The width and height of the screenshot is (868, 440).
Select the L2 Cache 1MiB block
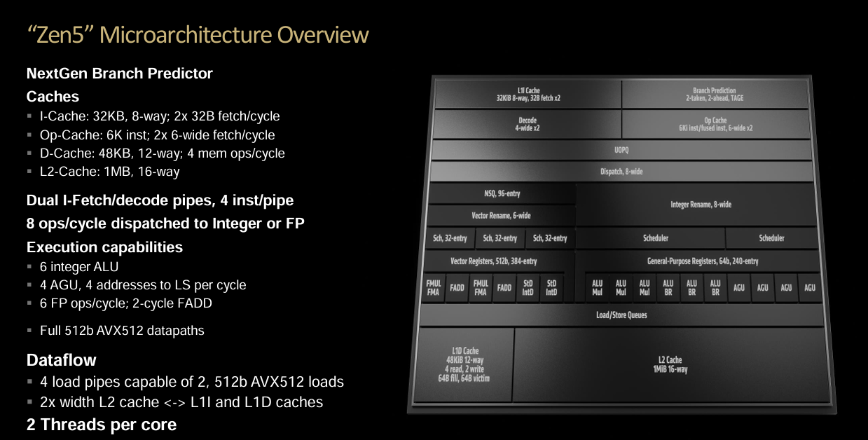[669, 364]
